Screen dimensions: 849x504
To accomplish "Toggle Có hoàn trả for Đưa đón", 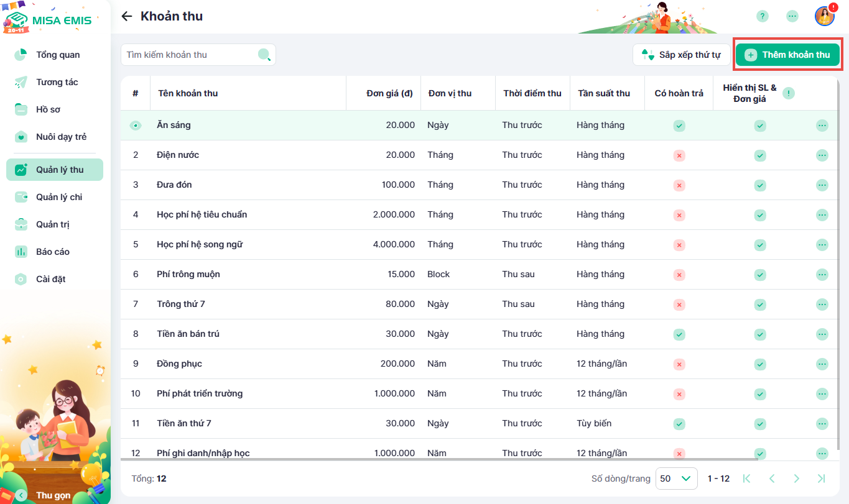I will [x=679, y=185].
